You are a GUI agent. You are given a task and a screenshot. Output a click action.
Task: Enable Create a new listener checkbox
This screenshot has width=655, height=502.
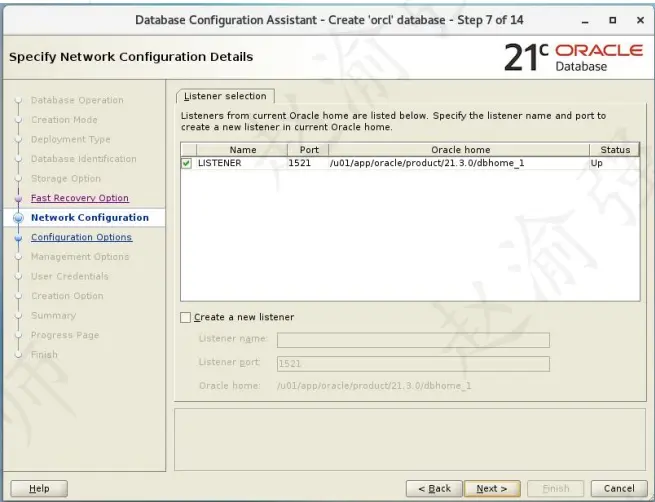[x=185, y=317]
